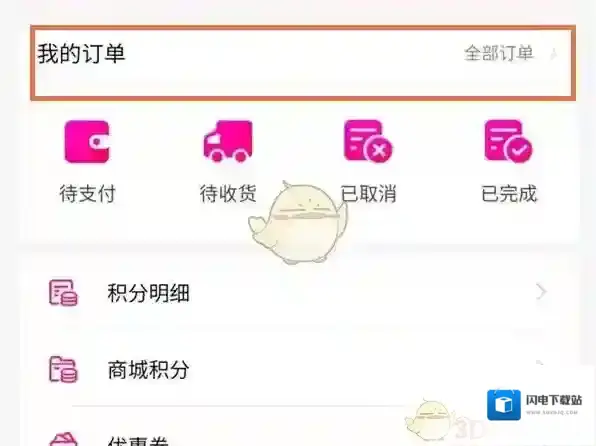This screenshot has width=596, height=446.
Task: Click the 待支付 text label
Action: [87, 194]
